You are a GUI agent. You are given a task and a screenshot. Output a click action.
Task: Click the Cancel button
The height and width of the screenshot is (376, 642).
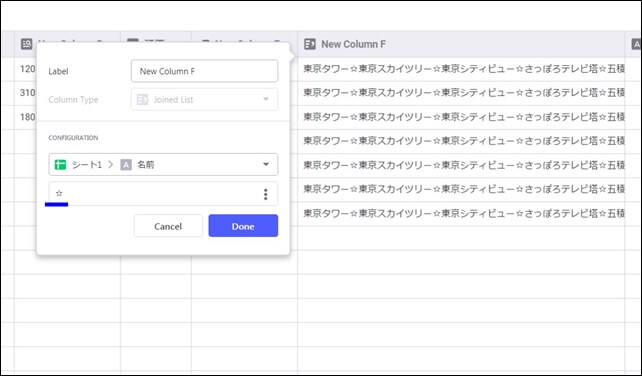pos(168,226)
